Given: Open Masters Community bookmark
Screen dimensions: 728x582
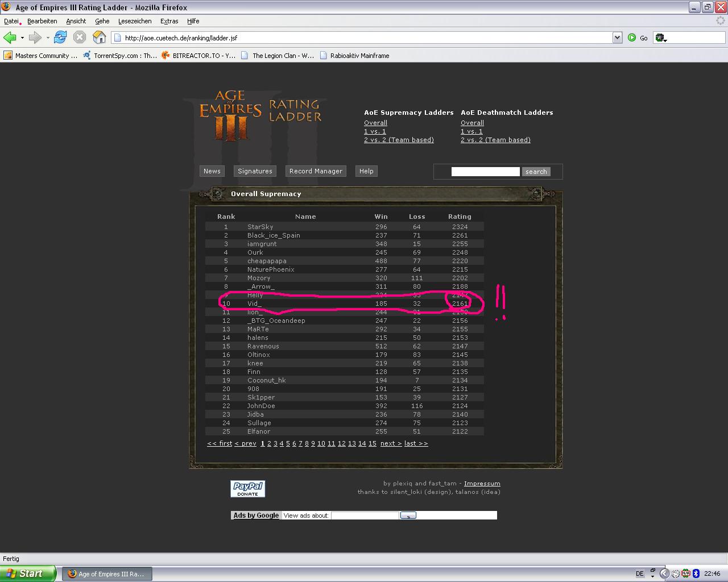Looking at the screenshot, I should (x=41, y=56).
